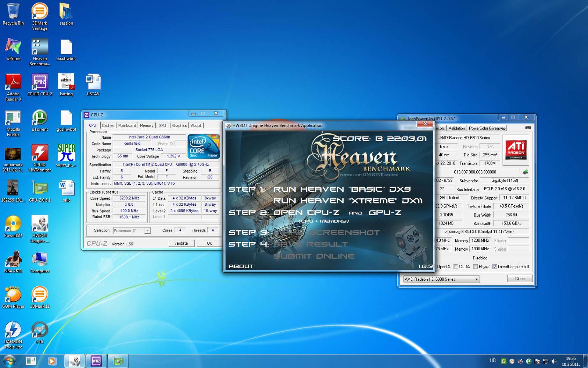The height and width of the screenshot is (368, 588).
Task: Click the HR language indicator
Action: pos(492,360)
